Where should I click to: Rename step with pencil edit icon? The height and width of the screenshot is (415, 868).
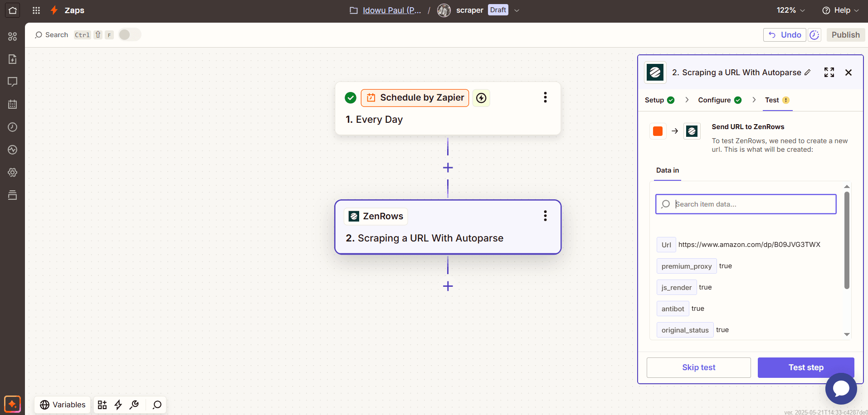(x=807, y=72)
